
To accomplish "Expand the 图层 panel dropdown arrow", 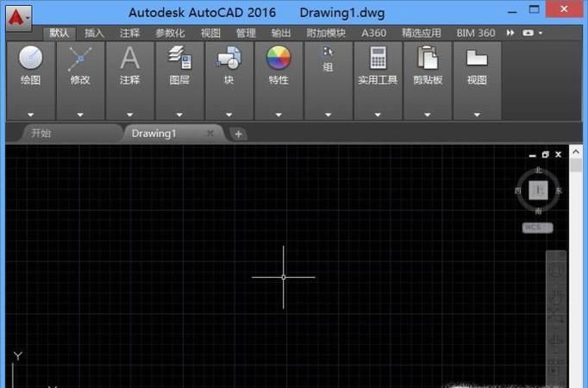I will tap(179, 114).
